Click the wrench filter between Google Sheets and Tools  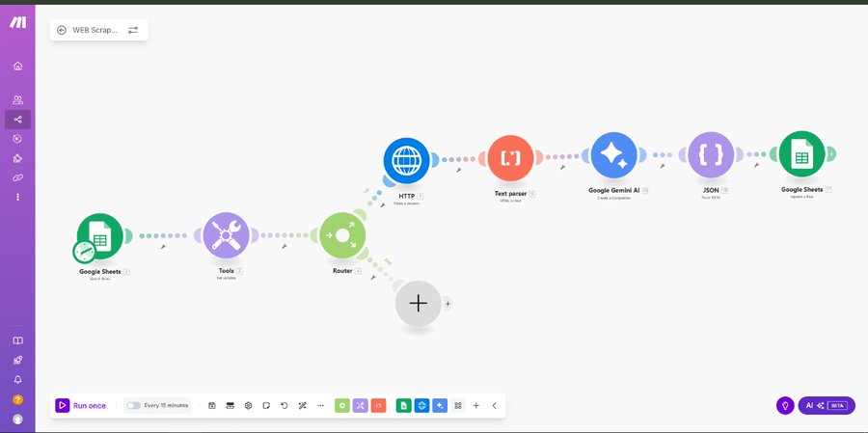pyautogui.click(x=163, y=247)
